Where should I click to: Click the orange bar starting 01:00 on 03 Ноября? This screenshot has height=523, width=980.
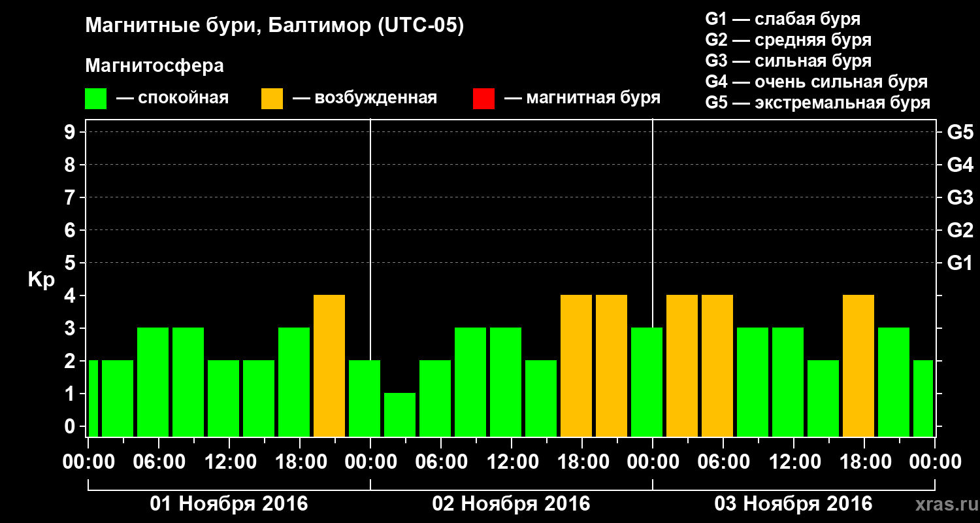click(682, 366)
